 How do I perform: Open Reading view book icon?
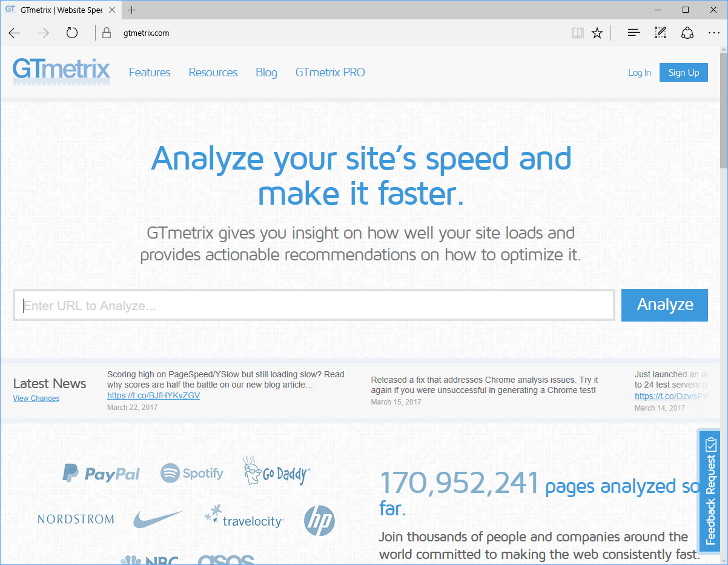click(x=577, y=33)
